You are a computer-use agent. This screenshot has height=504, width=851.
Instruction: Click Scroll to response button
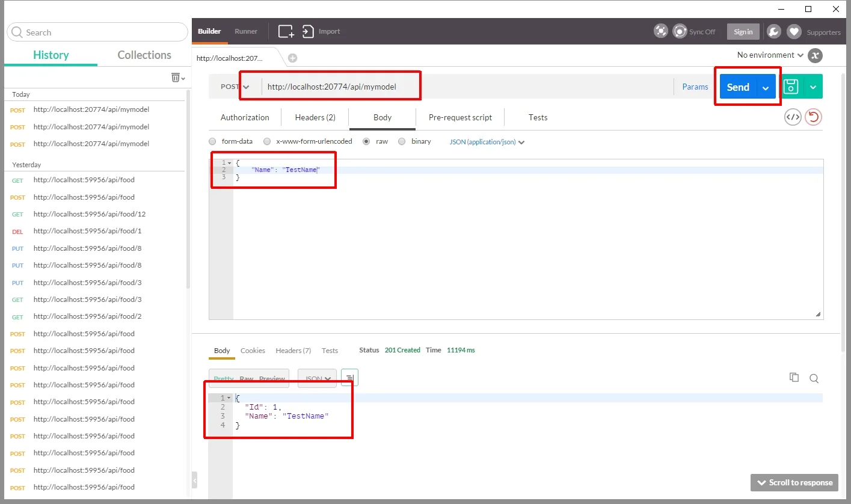[x=794, y=482]
